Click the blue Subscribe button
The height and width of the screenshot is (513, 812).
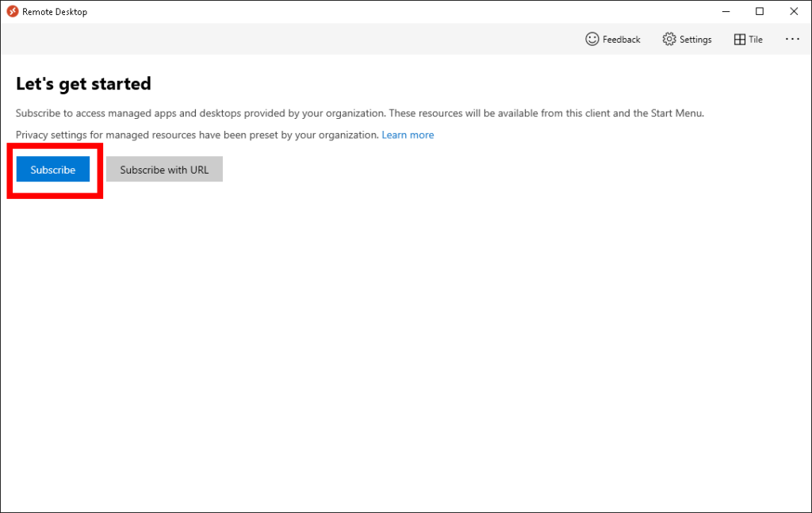click(x=53, y=169)
